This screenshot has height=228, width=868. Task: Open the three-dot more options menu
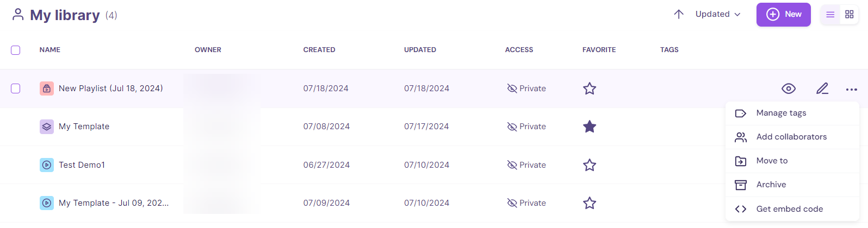pyautogui.click(x=851, y=89)
